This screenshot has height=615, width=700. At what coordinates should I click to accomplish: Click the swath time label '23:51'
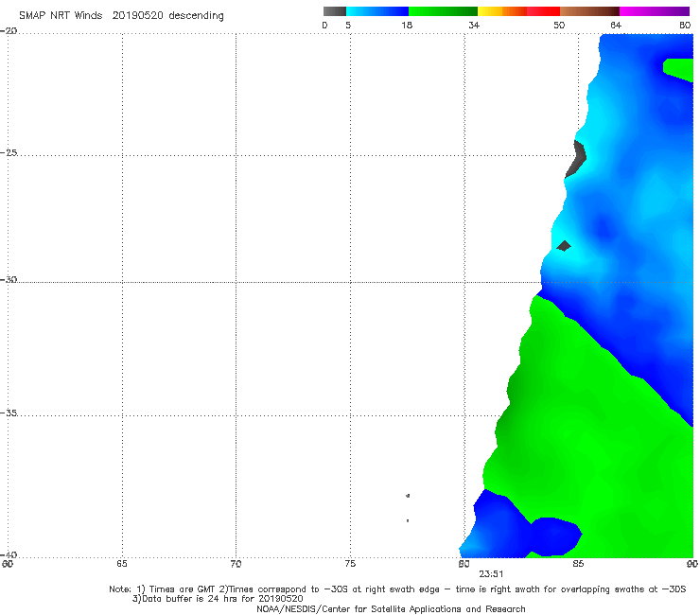coord(491,574)
